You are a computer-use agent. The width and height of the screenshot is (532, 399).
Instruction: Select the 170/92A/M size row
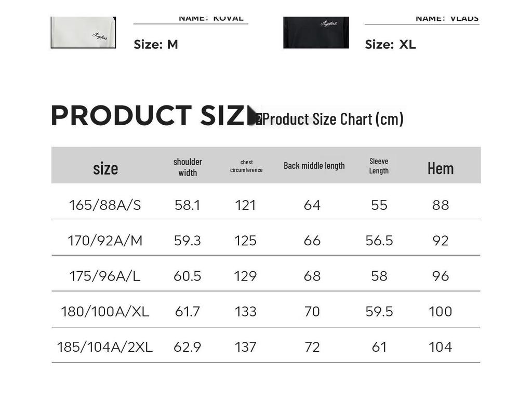click(105, 241)
